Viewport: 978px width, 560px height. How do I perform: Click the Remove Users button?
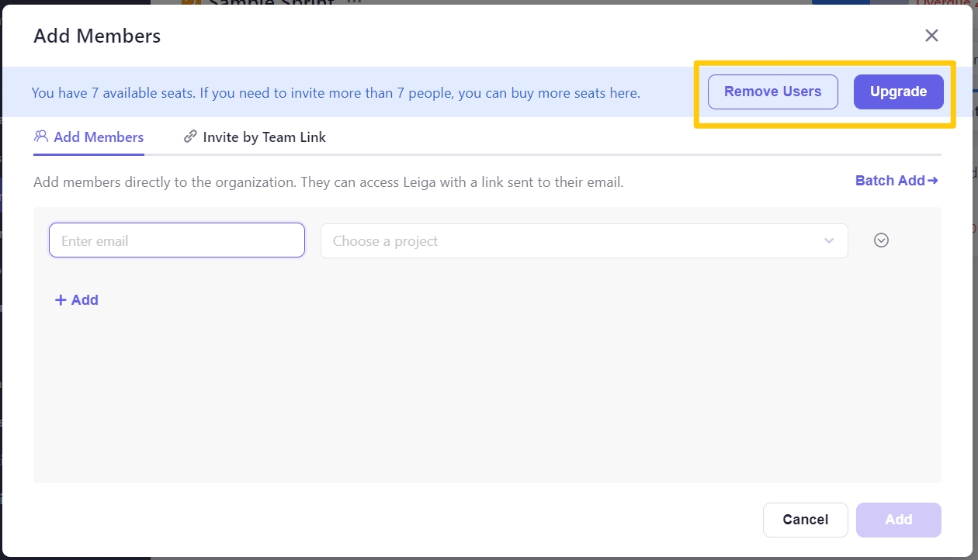[772, 92]
